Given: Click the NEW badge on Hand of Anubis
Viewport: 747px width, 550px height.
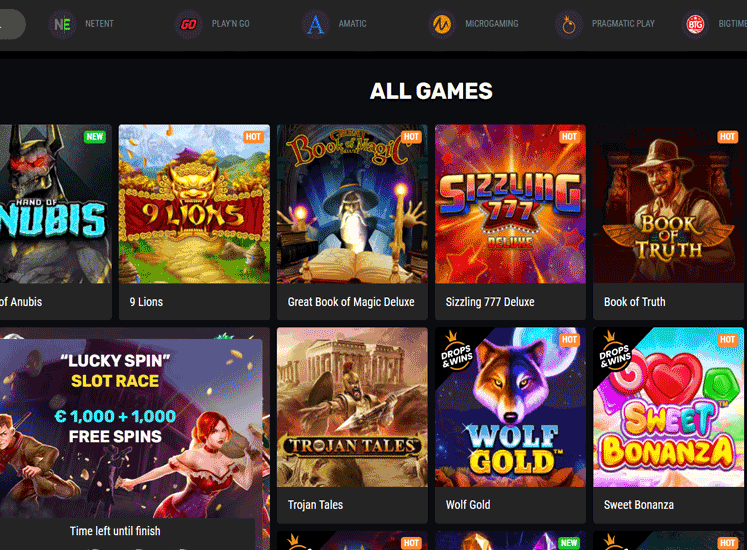Looking at the screenshot, I should click(95, 137).
